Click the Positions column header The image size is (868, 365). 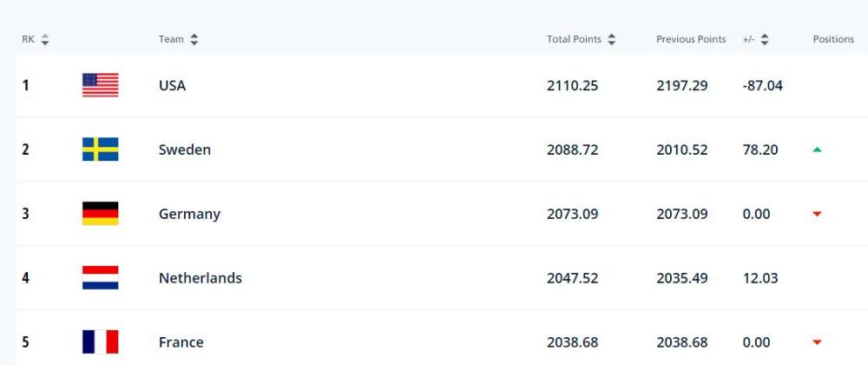833,39
